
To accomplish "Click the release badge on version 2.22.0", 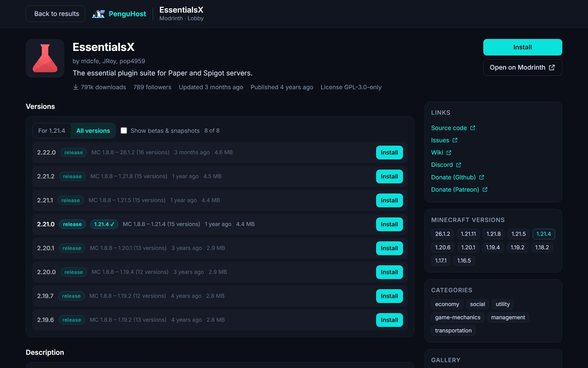I will pyautogui.click(x=73, y=152).
